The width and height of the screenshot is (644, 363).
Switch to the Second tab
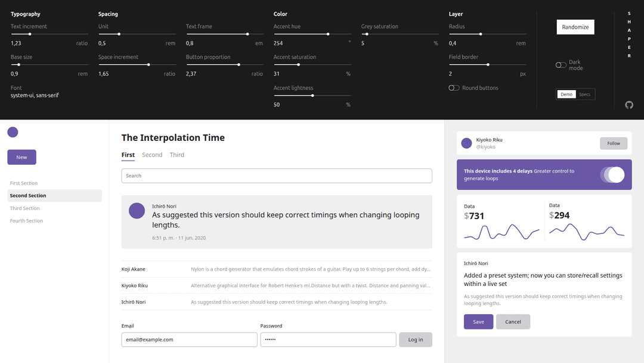point(152,155)
